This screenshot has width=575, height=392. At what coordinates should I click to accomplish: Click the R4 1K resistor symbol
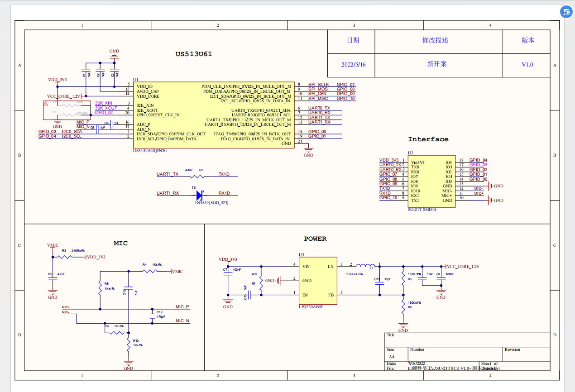click(x=150, y=271)
